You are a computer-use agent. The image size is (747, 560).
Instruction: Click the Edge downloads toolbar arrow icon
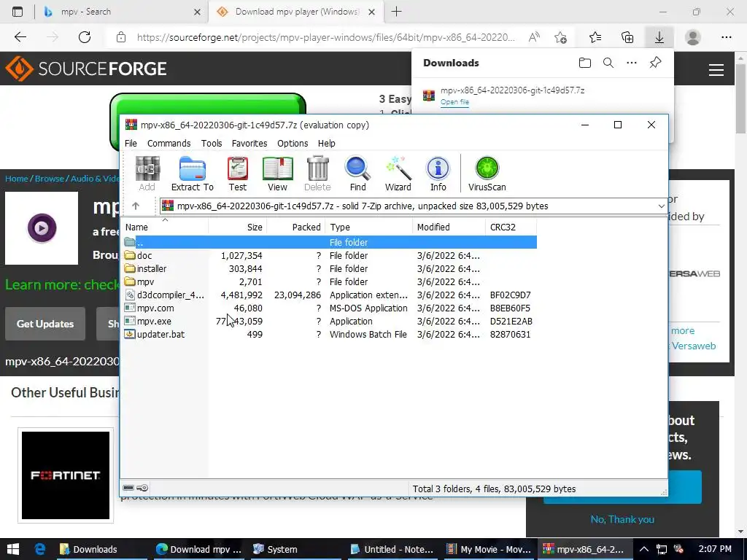click(x=659, y=37)
